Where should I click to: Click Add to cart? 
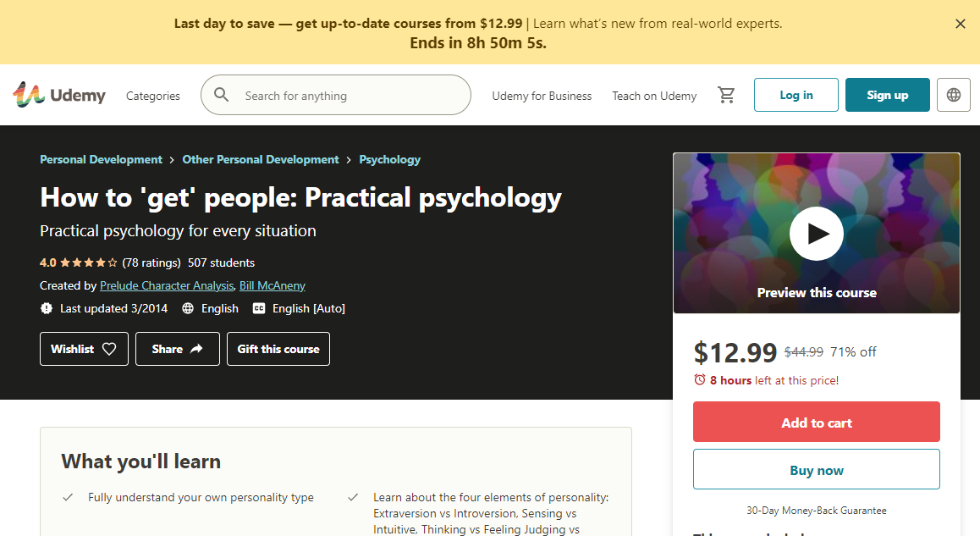pyautogui.click(x=816, y=421)
